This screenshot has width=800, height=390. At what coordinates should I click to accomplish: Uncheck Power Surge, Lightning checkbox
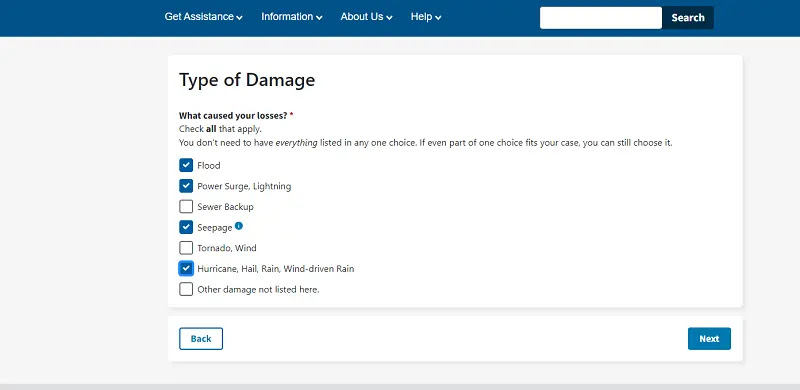[x=186, y=186]
